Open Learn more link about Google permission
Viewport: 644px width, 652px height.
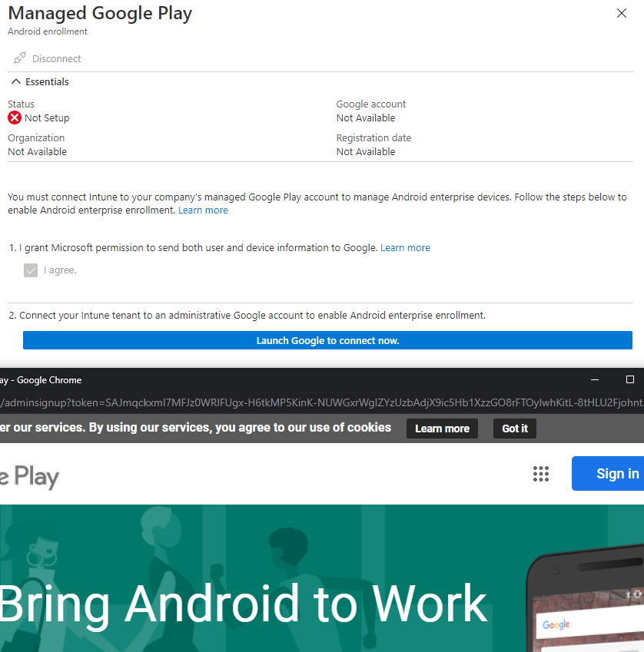click(x=405, y=247)
